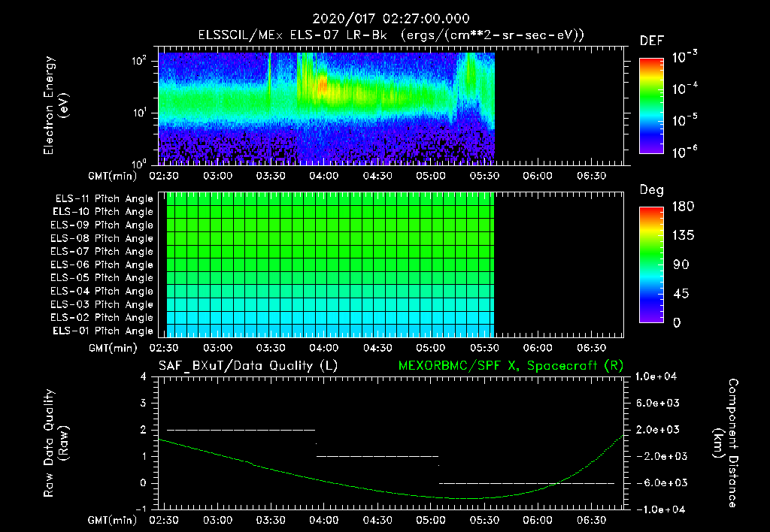
Task: Click the 10⁻⁴ value on DEF scale
Action: (x=684, y=89)
